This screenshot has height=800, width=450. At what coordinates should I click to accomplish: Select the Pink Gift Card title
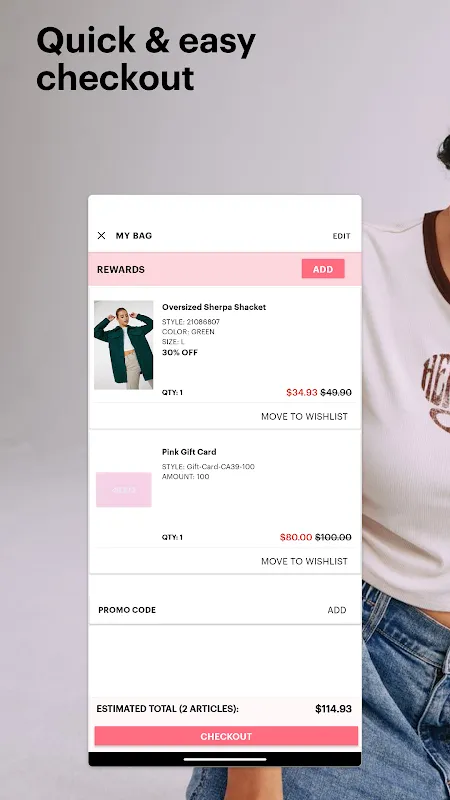(x=189, y=452)
